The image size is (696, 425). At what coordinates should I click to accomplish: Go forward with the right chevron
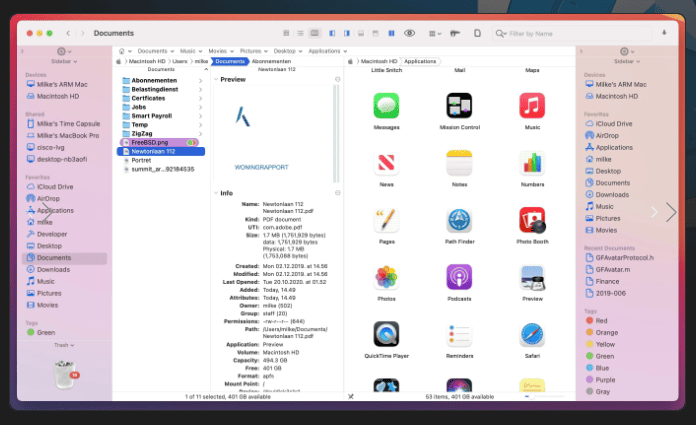pyautogui.click(x=83, y=33)
